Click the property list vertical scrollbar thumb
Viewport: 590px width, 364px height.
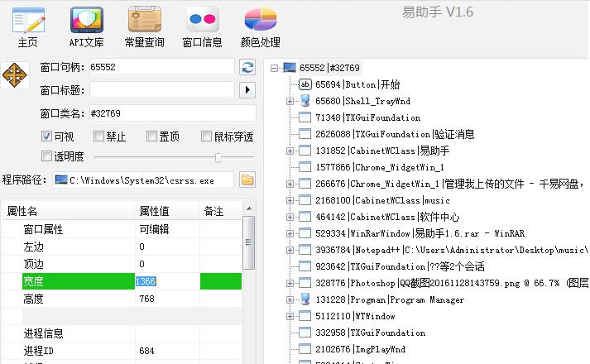pyautogui.click(x=248, y=242)
